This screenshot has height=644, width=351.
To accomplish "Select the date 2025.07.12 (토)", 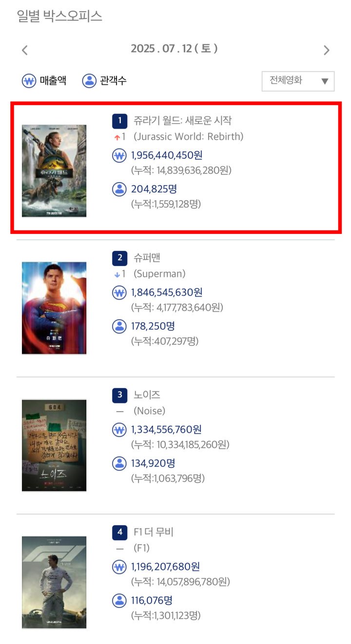I will pyautogui.click(x=174, y=49).
